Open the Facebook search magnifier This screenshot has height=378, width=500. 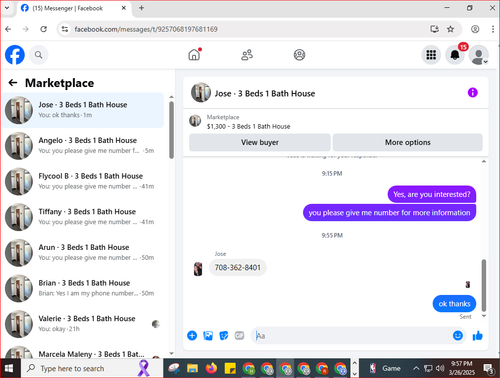pos(39,55)
